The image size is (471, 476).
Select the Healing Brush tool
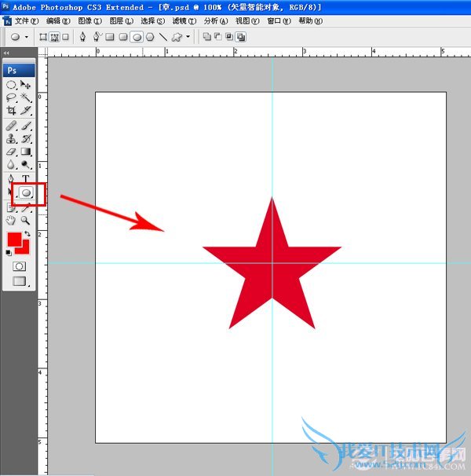pos(11,126)
